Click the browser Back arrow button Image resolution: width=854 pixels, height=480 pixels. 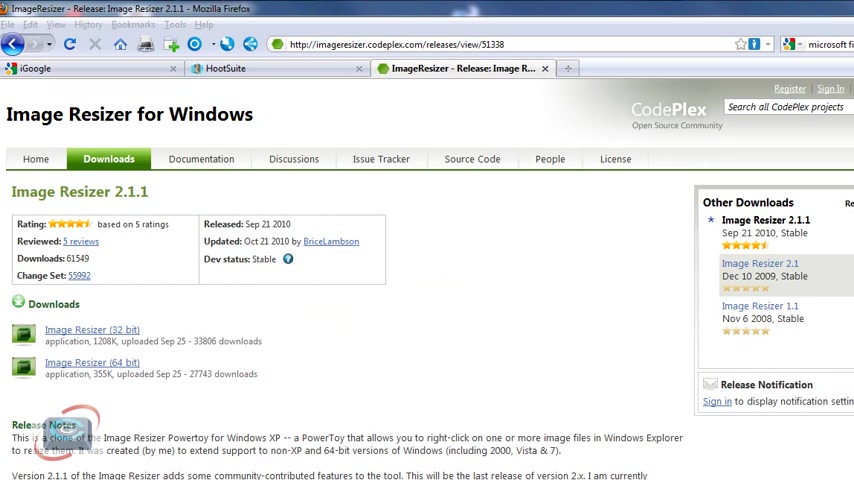coord(13,44)
